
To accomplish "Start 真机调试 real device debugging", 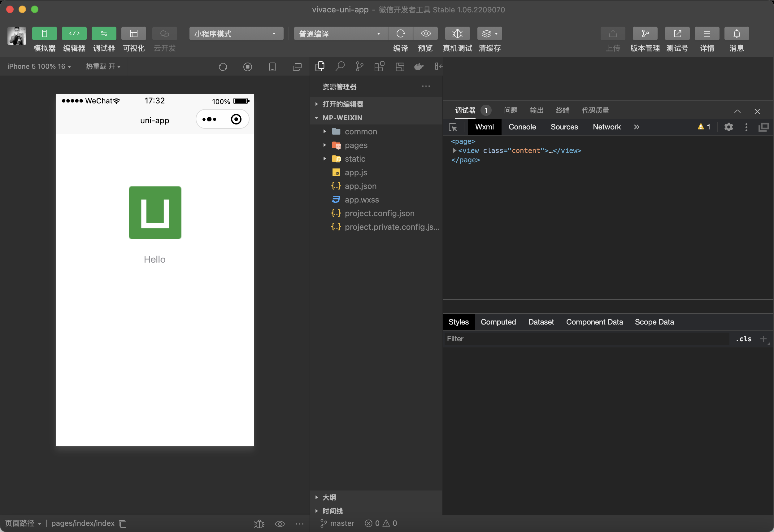I will (458, 33).
